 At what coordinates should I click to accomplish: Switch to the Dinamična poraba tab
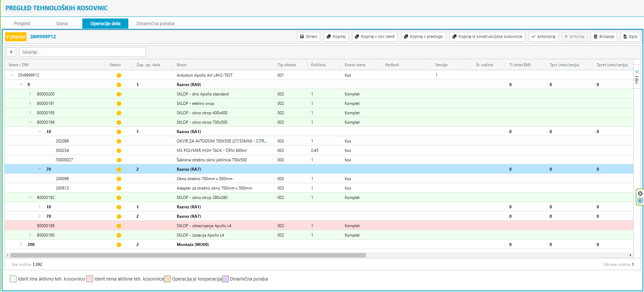(155, 24)
